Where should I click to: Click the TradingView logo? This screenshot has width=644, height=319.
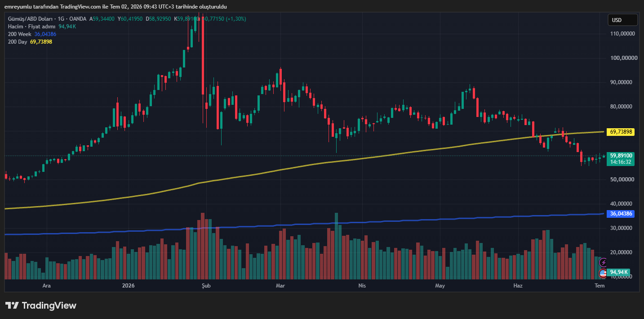click(41, 306)
